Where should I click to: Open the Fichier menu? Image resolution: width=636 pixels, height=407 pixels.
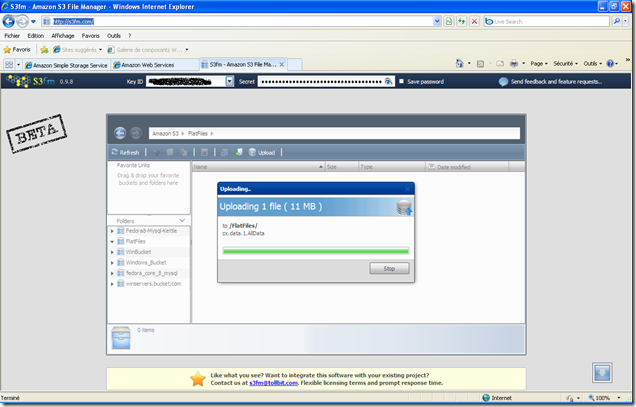pyautogui.click(x=12, y=36)
